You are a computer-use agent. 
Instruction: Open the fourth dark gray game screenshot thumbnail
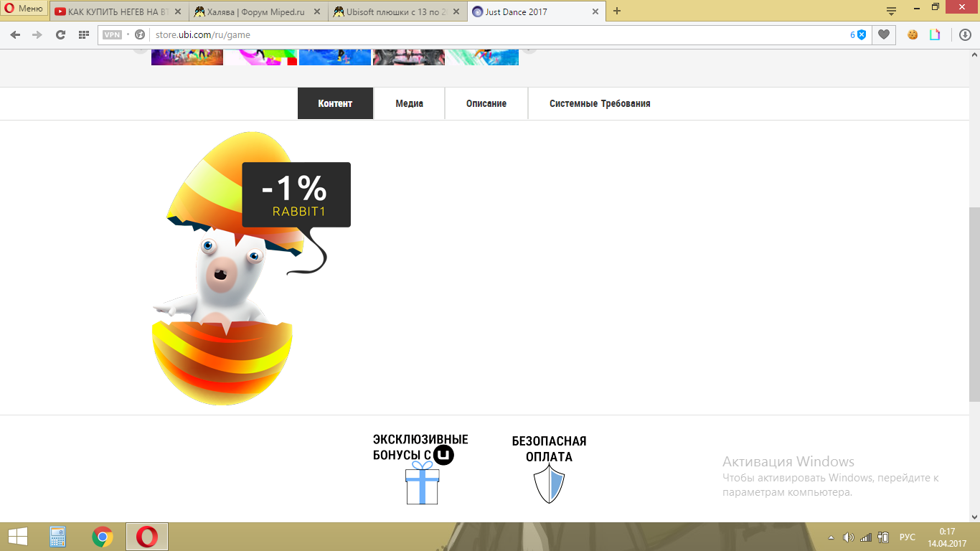pyautogui.click(x=409, y=57)
